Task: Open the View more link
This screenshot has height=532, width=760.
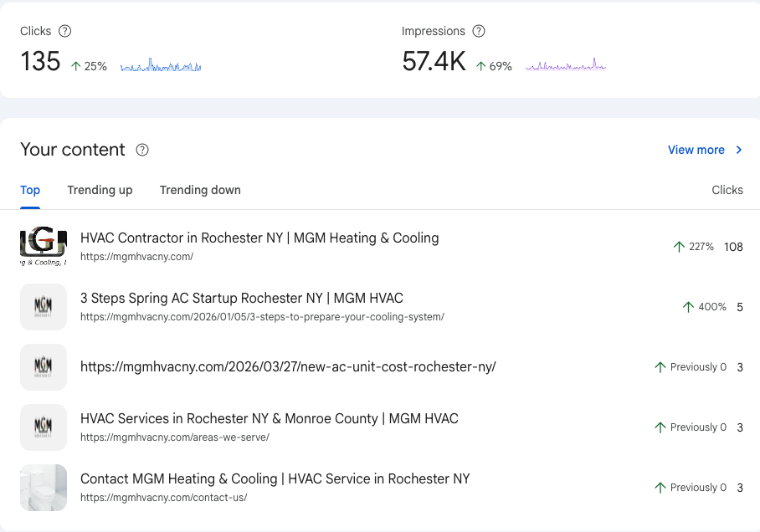Action: click(696, 150)
